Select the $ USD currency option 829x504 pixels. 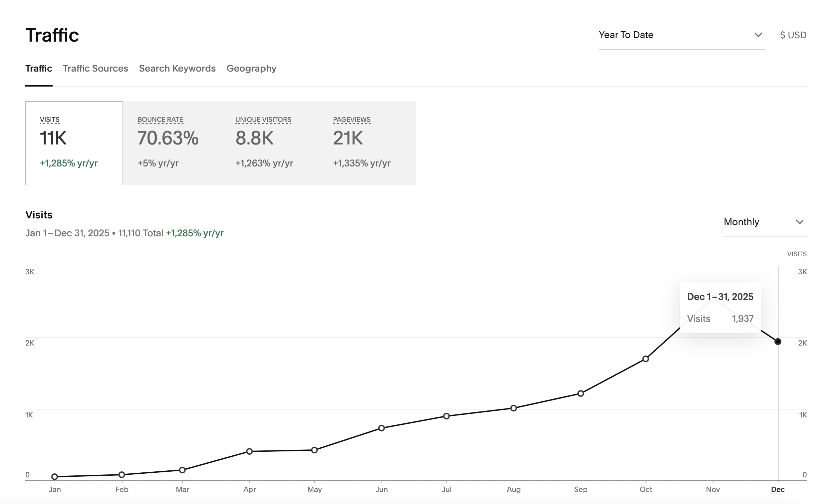pos(793,35)
